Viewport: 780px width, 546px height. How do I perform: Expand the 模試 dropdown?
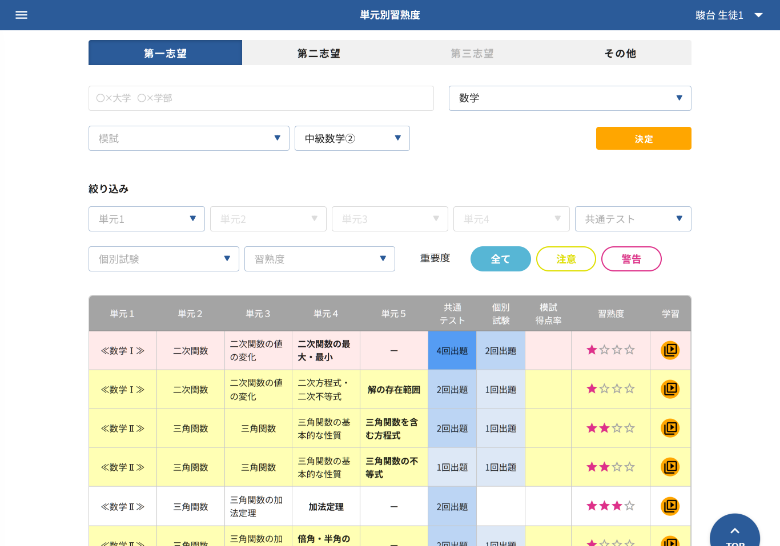click(188, 138)
